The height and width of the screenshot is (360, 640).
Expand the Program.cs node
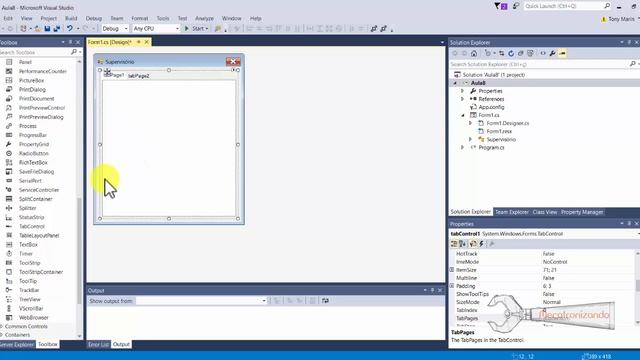pyautogui.click(x=462, y=147)
